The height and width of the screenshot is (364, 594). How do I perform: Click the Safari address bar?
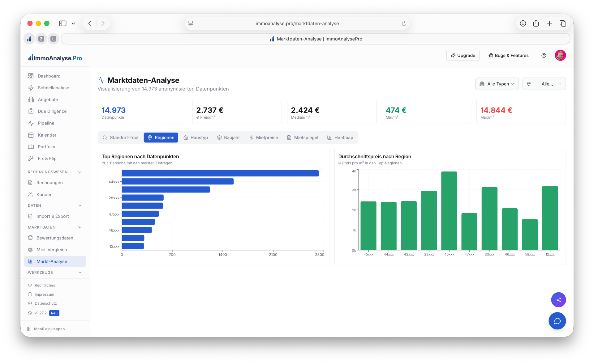297,23
